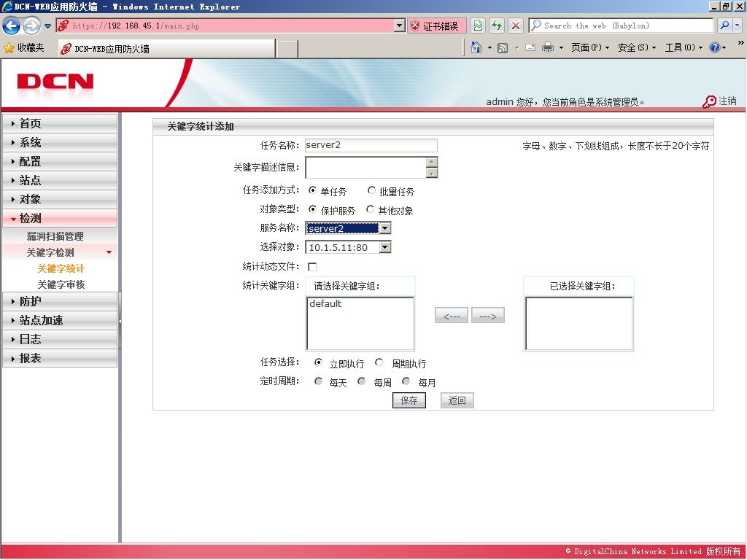
Task: Click the command bar overflow chevron
Action: (741, 42)
